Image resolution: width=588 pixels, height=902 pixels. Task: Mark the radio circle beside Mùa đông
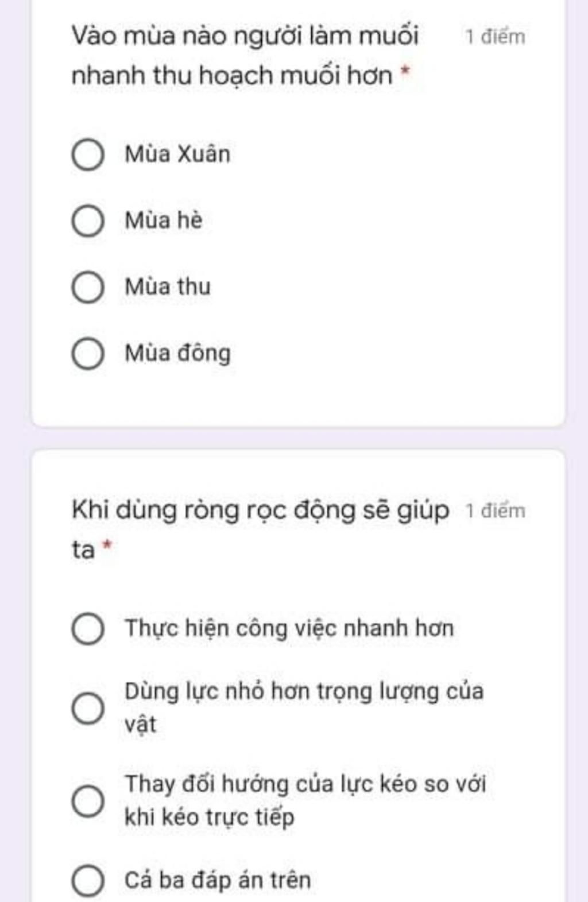88,354
